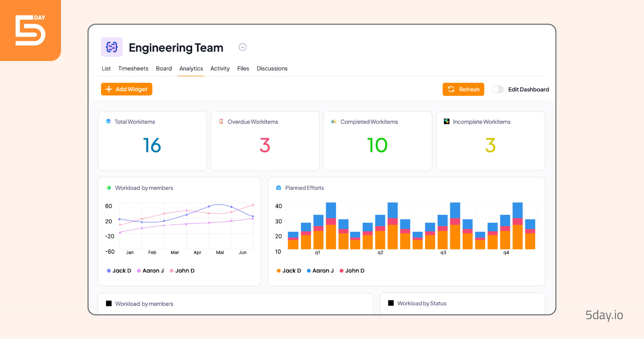Click the Overdue Workitems widget title

tap(253, 122)
